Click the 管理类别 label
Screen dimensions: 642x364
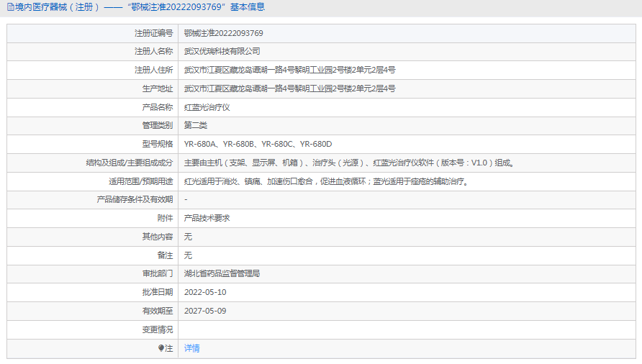[x=157, y=125]
